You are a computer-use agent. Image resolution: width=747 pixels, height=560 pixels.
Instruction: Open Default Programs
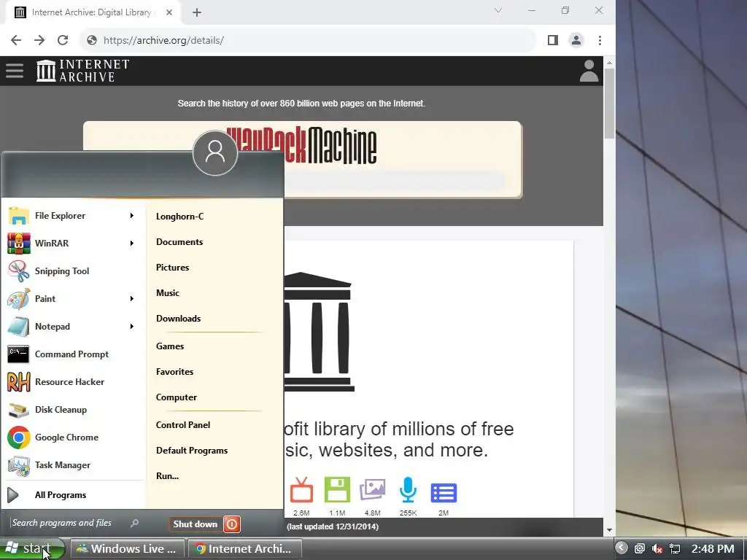tap(192, 451)
